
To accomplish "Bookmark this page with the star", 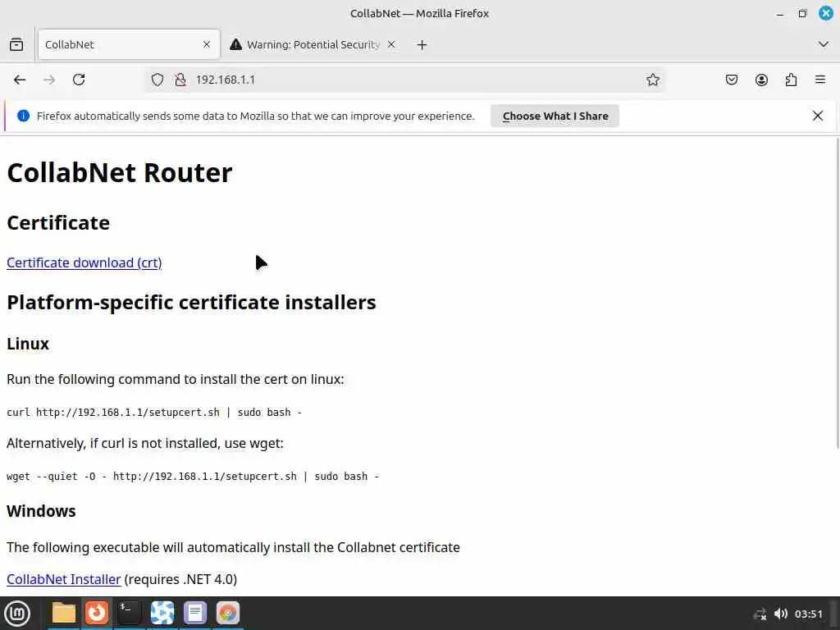I will (652, 80).
